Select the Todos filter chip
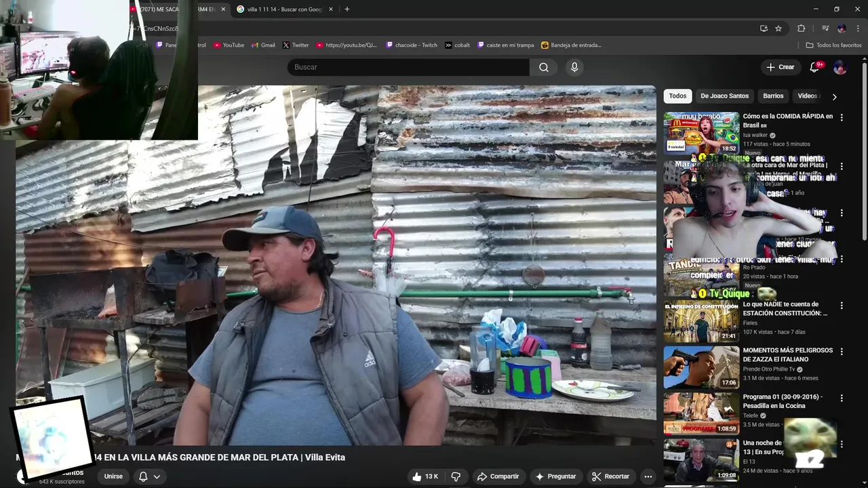 (677, 96)
